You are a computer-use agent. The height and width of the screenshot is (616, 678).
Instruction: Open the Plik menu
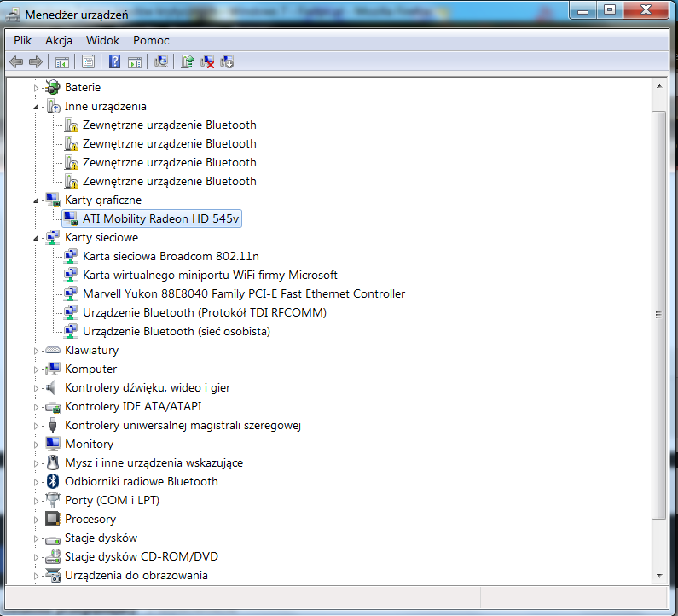(x=22, y=40)
